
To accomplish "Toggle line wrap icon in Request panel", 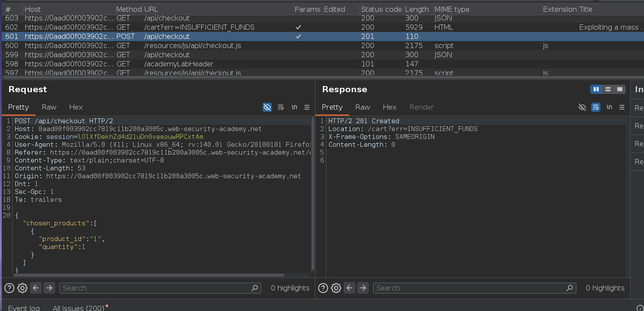I will (281, 107).
